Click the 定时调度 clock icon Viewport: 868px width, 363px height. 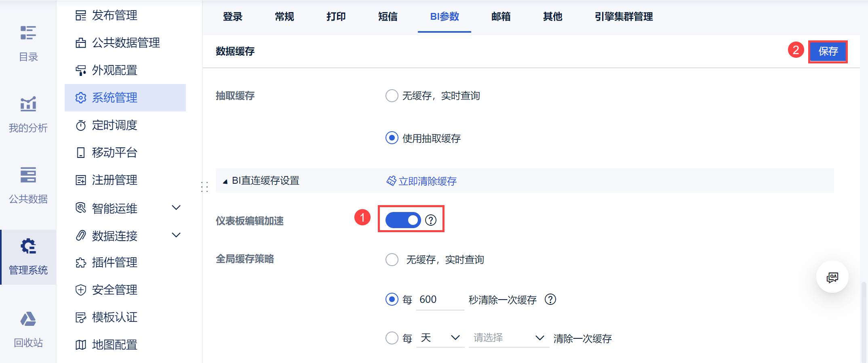[x=81, y=126]
